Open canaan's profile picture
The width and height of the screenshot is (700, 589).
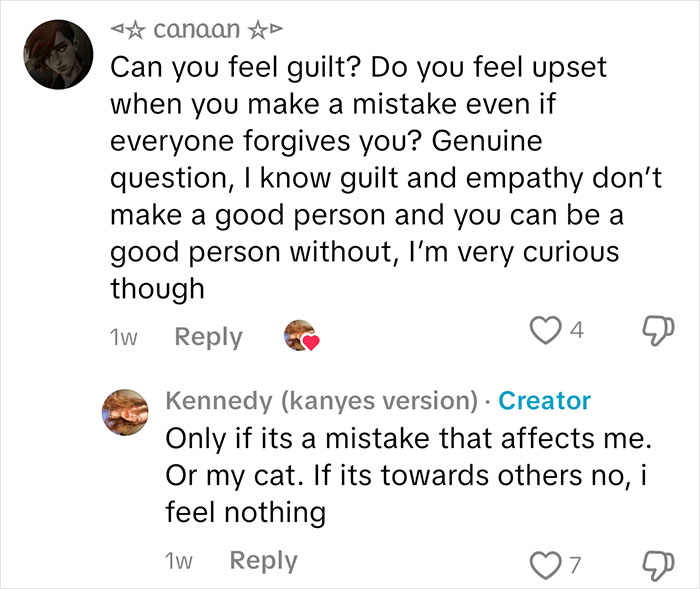[x=58, y=54]
